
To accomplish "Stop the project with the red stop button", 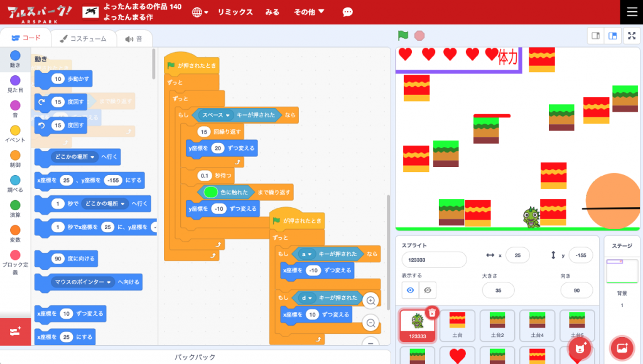I will (419, 36).
